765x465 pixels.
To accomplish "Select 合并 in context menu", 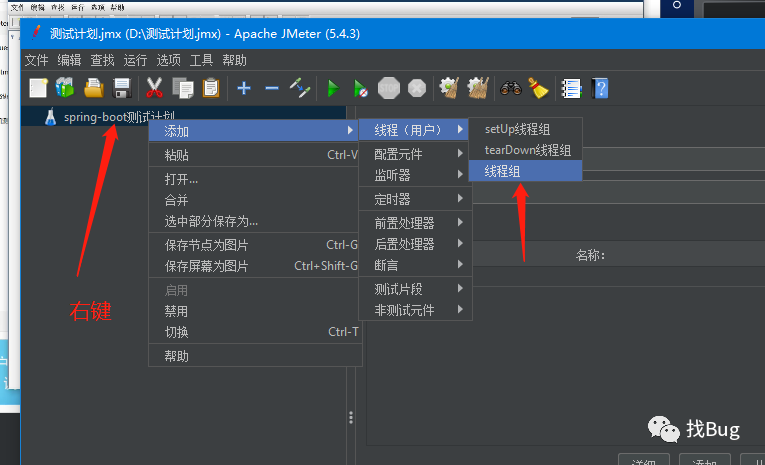I will click(255, 200).
